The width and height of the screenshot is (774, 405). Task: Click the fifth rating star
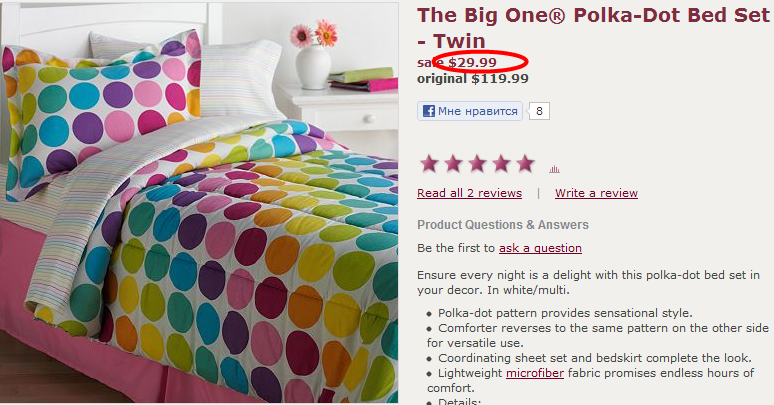click(524, 163)
